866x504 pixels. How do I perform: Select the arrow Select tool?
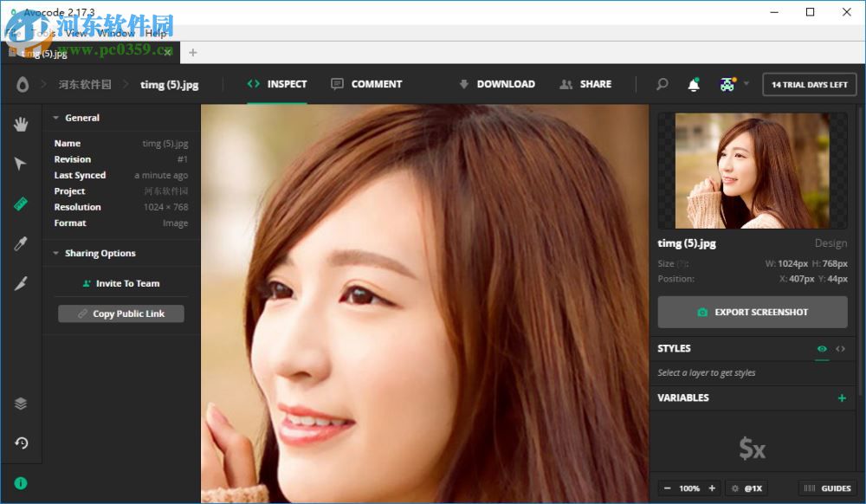click(21, 164)
